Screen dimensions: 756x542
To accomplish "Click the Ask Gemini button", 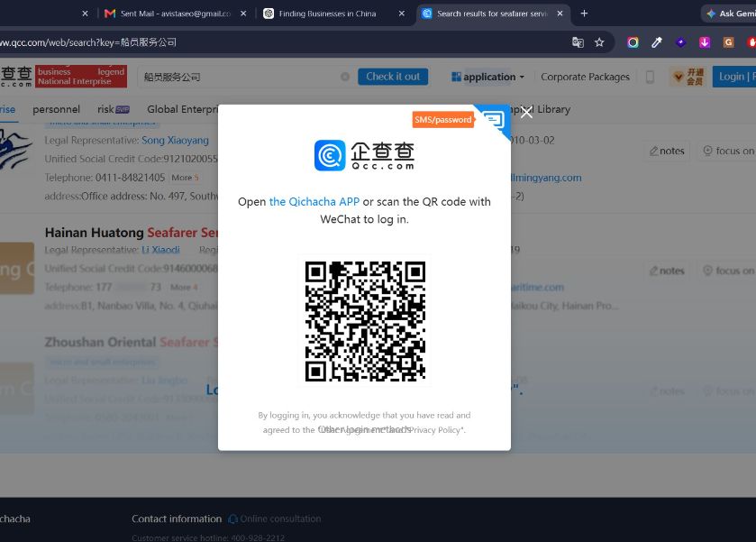I will [731, 14].
